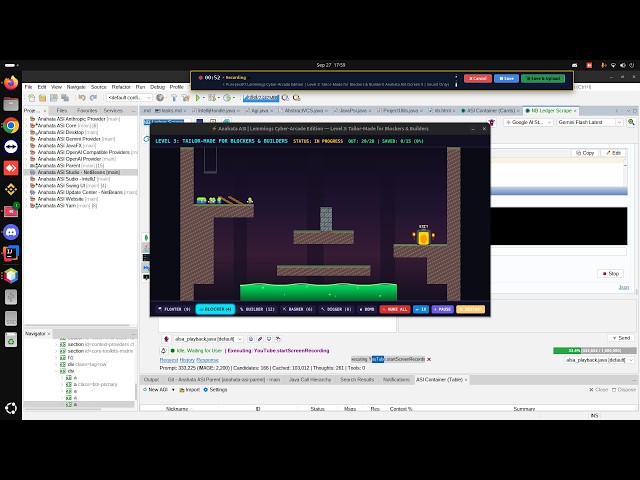This screenshot has width=640, height=480.
Task: Open Discord from the dock
Action: click(11, 232)
